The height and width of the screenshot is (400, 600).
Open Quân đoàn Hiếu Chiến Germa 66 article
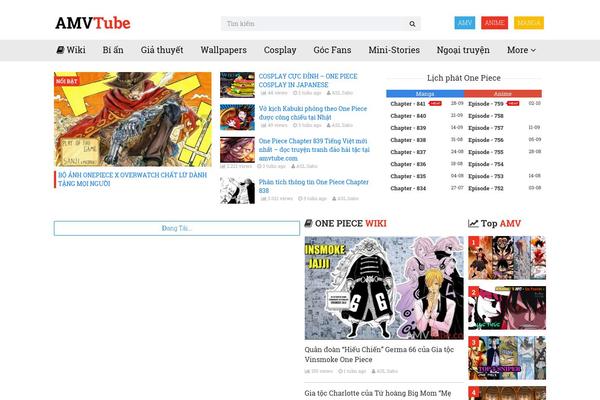point(379,354)
